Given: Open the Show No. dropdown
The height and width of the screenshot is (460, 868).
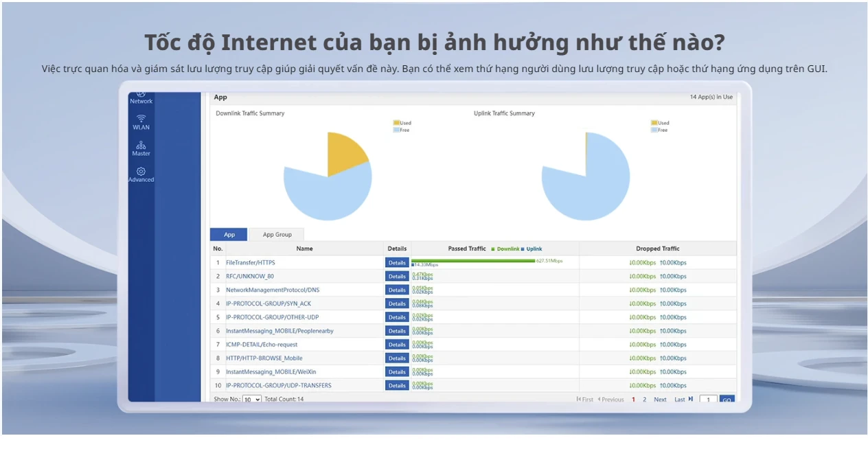Looking at the screenshot, I should pos(252,399).
